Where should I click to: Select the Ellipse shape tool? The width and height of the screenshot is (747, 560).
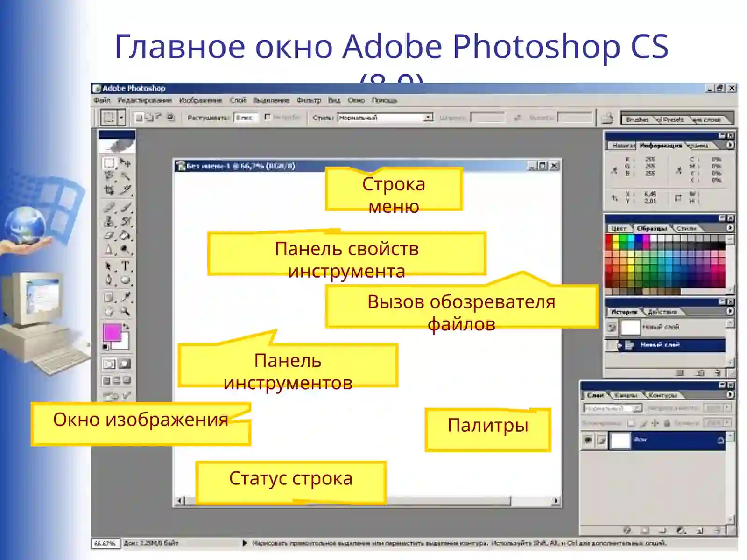point(125,280)
